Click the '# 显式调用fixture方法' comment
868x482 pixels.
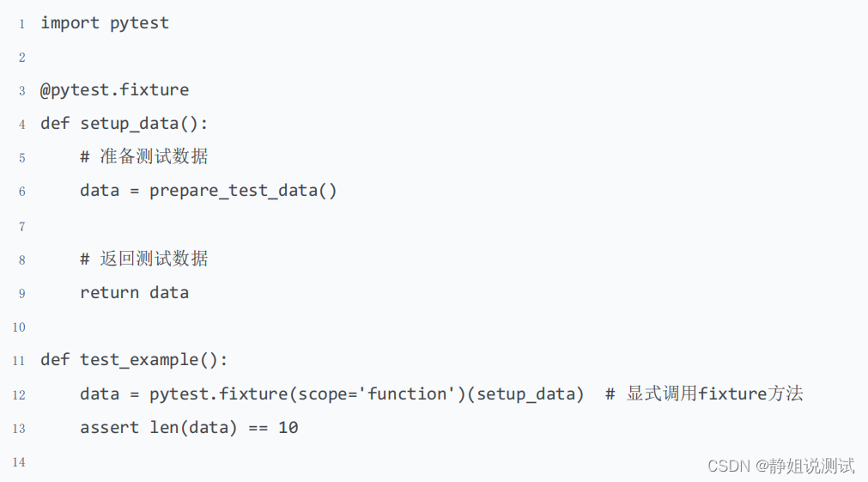pyautogui.click(x=704, y=394)
